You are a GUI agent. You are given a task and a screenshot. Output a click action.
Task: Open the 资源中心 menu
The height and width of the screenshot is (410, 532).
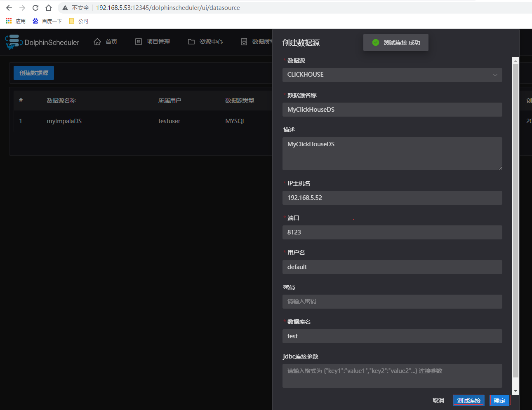pos(205,42)
